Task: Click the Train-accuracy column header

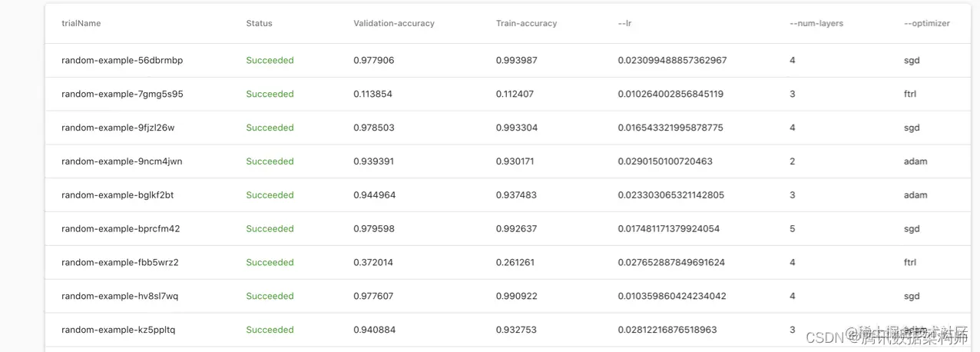Action: click(526, 24)
